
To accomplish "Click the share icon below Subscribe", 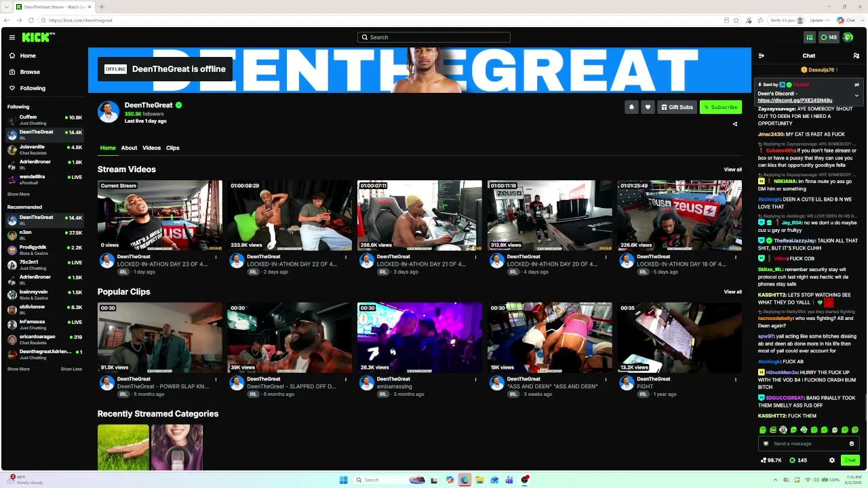I will [x=735, y=124].
